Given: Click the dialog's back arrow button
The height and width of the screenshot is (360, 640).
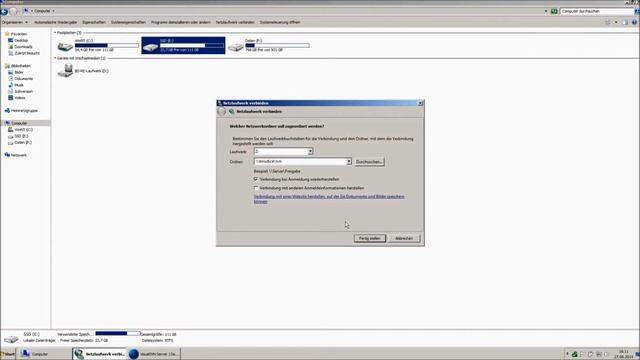Looking at the screenshot, I should click(222, 111).
